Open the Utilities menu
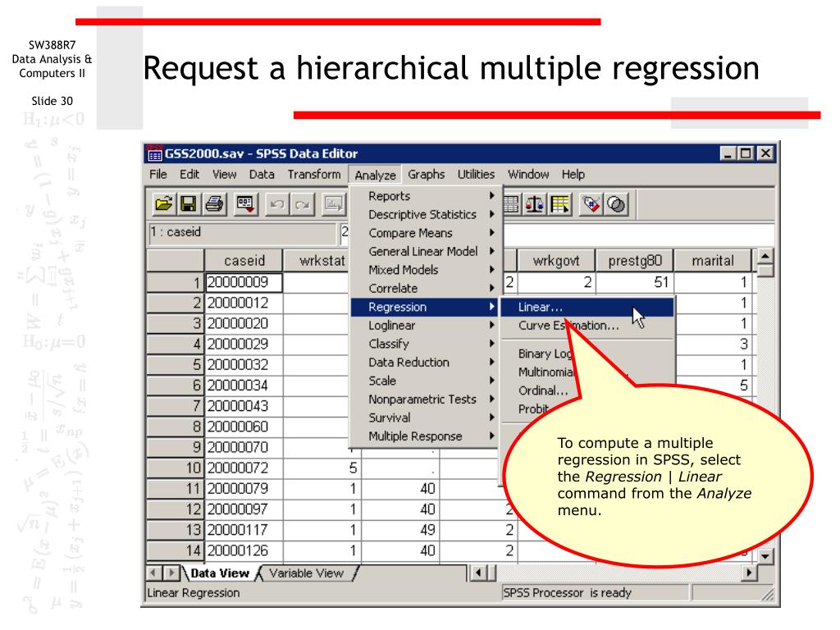This screenshot has height=630, width=840. [476, 175]
